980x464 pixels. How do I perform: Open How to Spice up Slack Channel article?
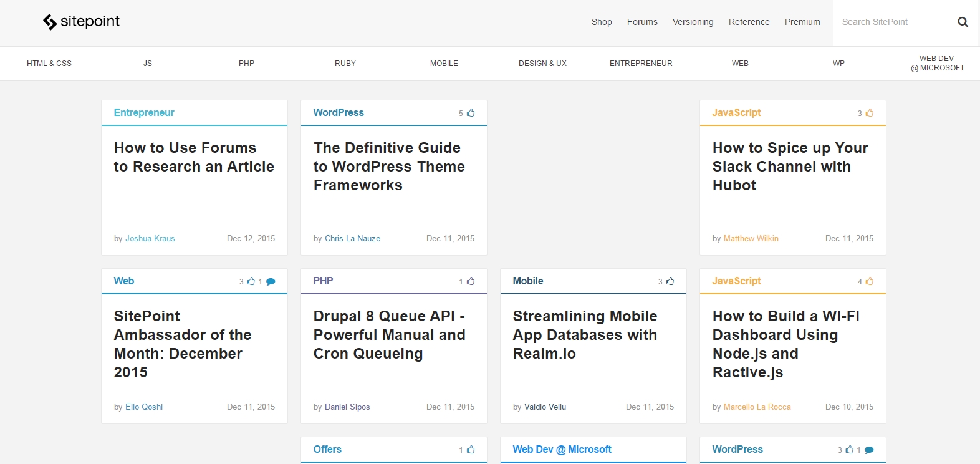point(790,167)
